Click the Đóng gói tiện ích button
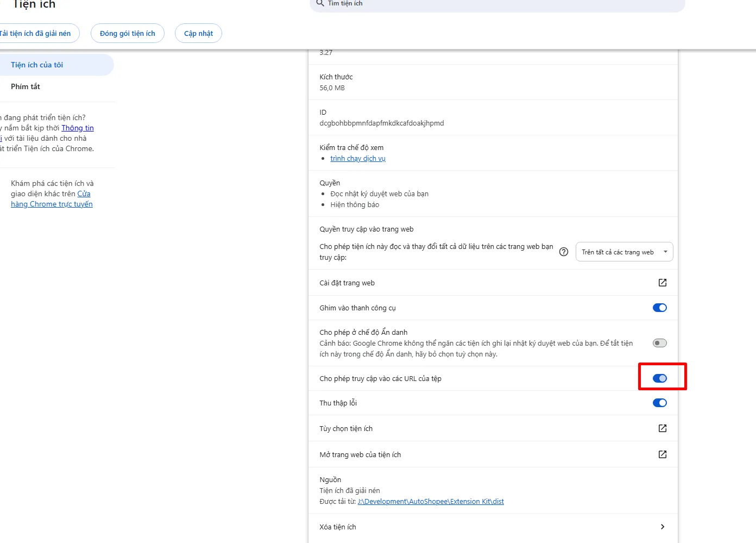This screenshot has height=543, width=756. (x=128, y=33)
